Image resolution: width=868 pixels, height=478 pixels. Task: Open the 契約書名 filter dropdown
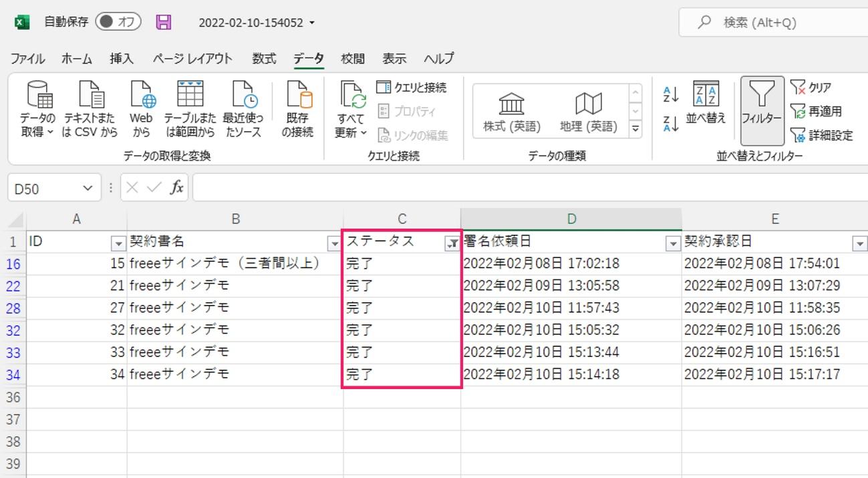click(333, 244)
